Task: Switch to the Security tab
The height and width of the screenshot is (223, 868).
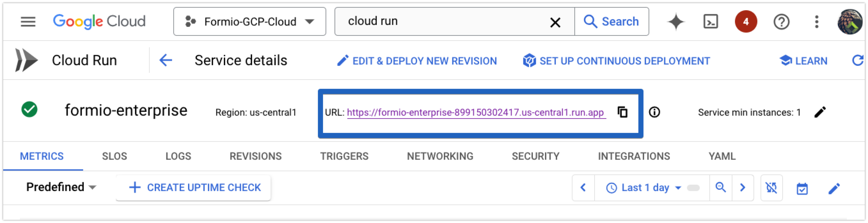Action: tap(535, 156)
